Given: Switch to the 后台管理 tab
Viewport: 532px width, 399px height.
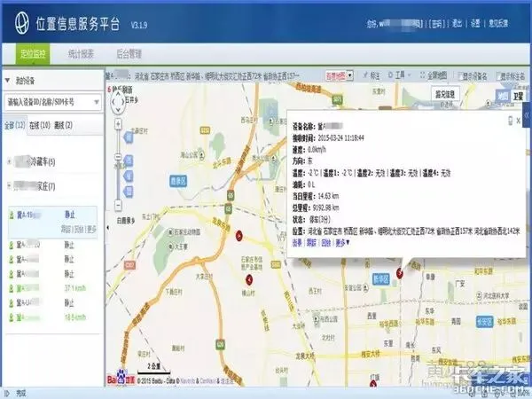Looking at the screenshot, I should [x=129, y=53].
